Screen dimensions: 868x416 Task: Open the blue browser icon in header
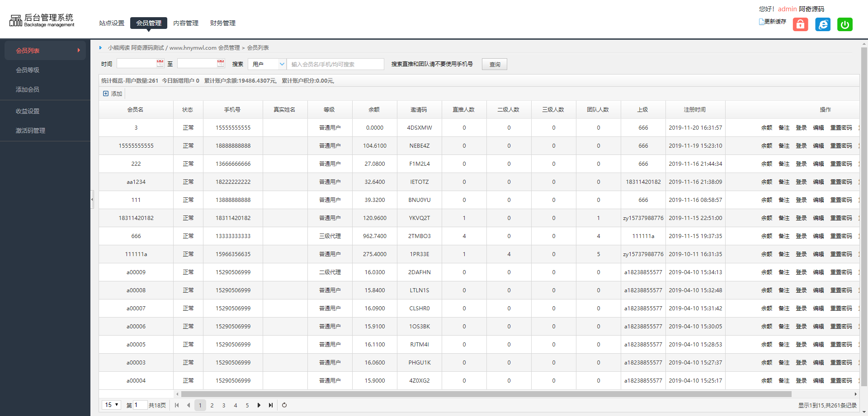point(823,24)
